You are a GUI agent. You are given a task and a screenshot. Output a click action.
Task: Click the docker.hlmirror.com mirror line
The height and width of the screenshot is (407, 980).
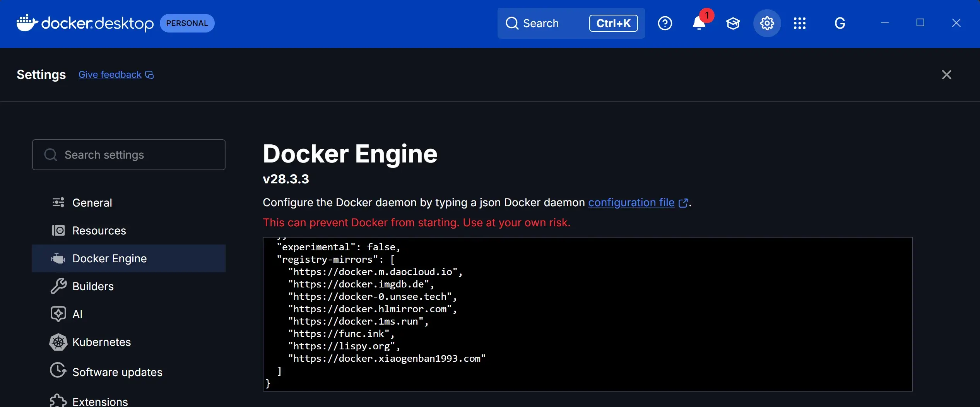[x=372, y=309]
